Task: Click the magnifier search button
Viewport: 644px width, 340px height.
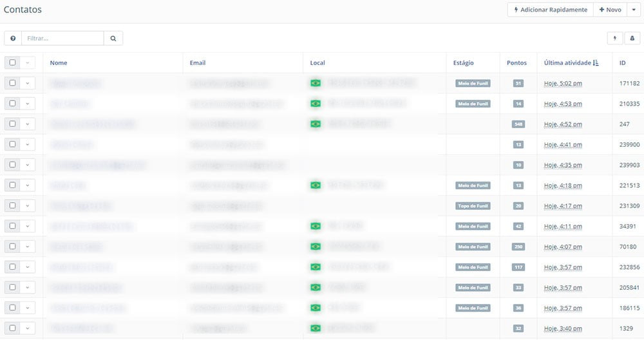Action: (113, 39)
